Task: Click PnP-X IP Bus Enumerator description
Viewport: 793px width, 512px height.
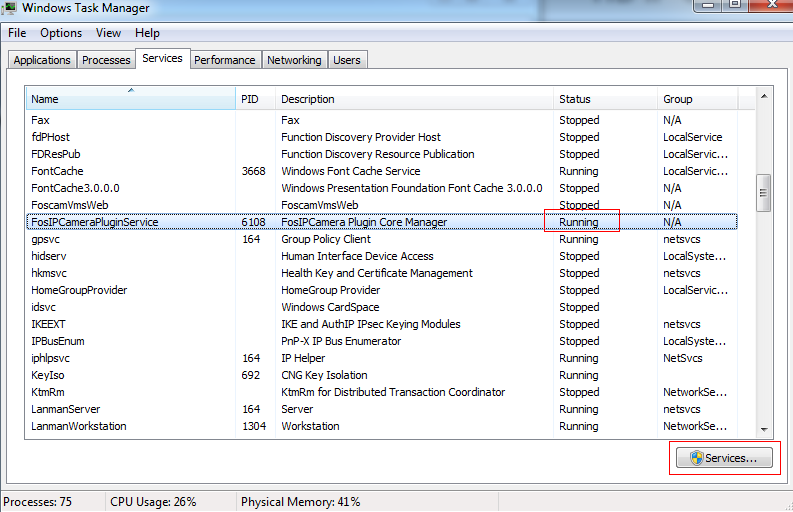Action: 341,342
